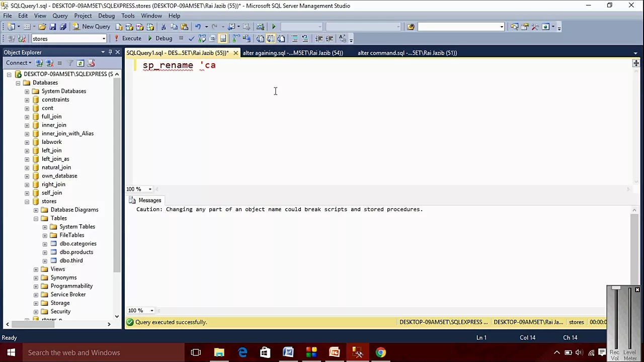
Task: Collapse the Tables folder node
Action: tap(36, 219)
